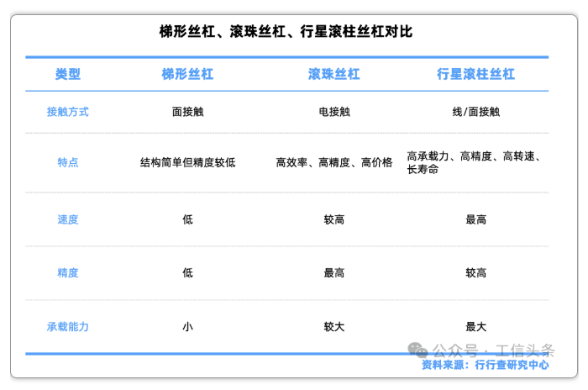Image resolution: width=588 pixels, height=390 pixels.
Task: Click the 面接触 cell under 梯形丝杠
Action: point(187,112)
